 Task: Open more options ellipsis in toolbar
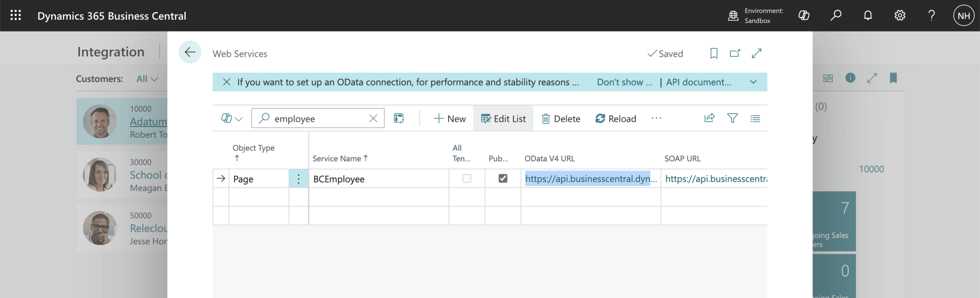[x=656, y=119]
